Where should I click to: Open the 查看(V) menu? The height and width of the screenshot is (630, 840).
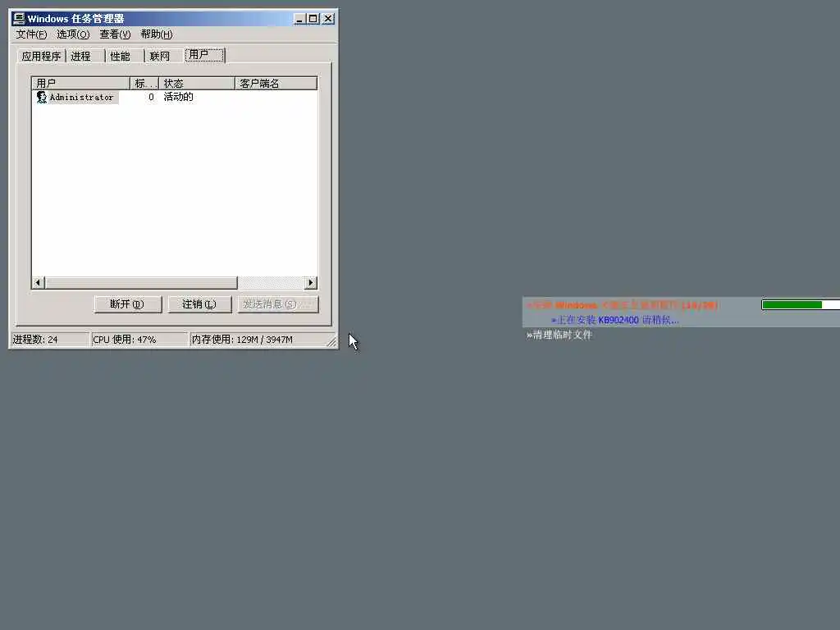[x=115, y=34]
